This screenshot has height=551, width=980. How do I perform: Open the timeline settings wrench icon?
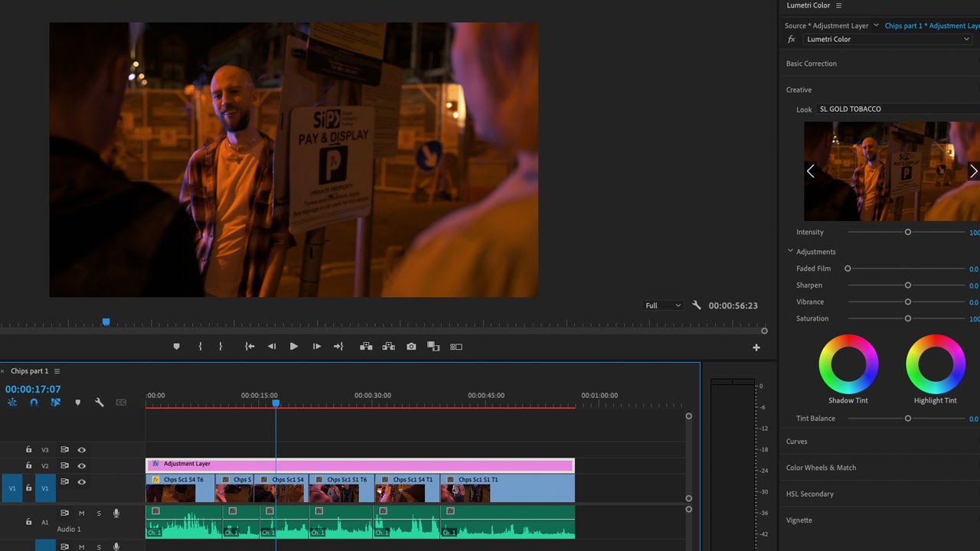point(100,403)
